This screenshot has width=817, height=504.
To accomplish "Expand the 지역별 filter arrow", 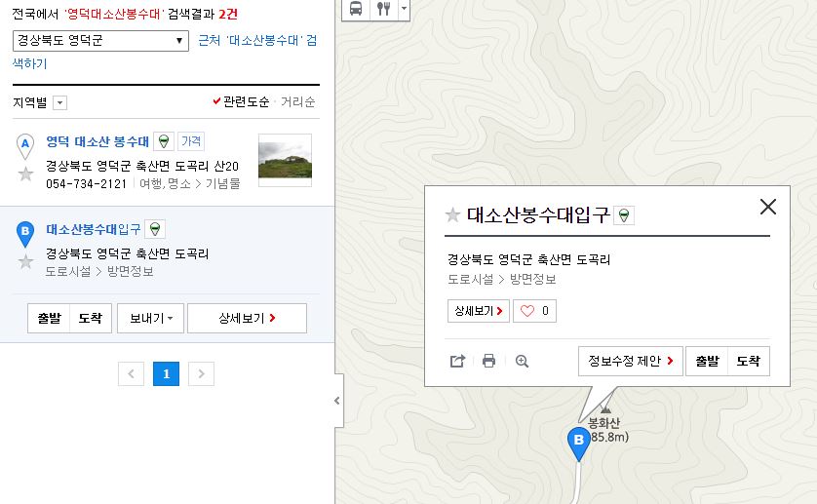I will coord(59,102).
